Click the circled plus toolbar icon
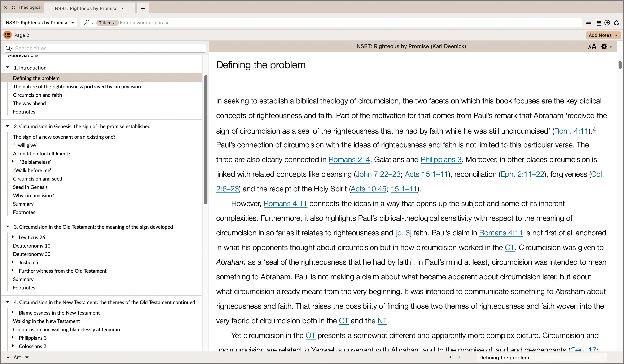Screen dimensions: 624x364 point(607,23)
